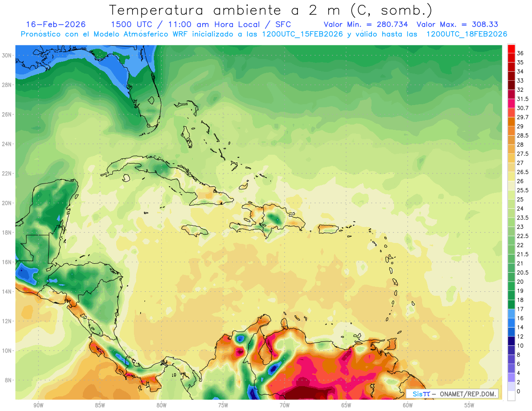The image size is (532, 411).
Task: Click the longitude label '80W'
Action: point(161,405)
